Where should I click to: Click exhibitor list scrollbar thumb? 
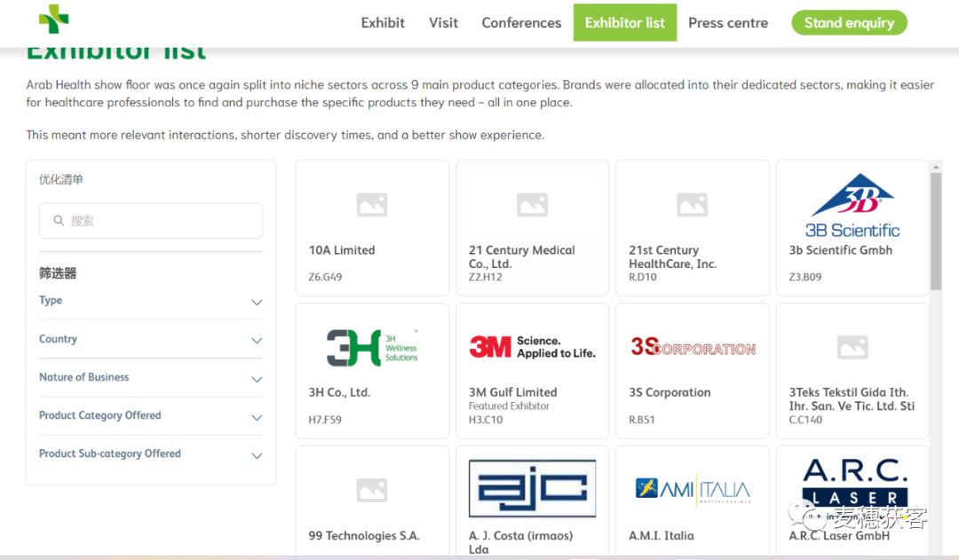pyautogui.click(x=936, y=231)
